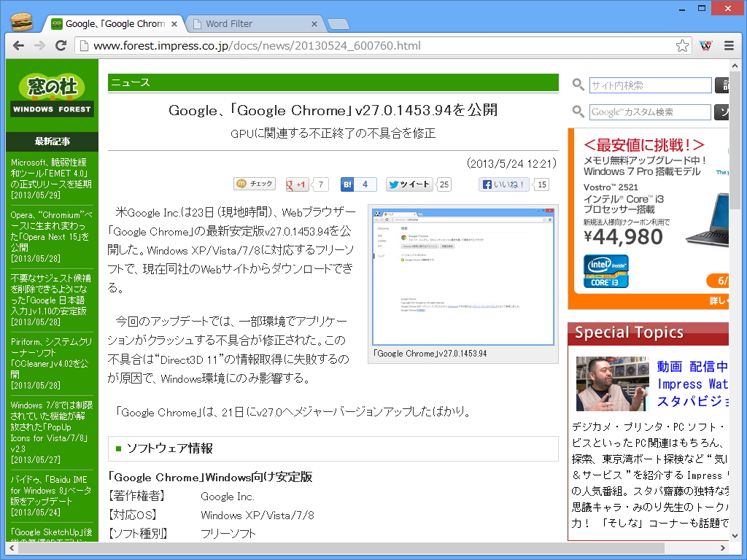Image resolution: width=747 pixels, height=560 pixels.
Task: Click the forward navigation arrow
Action: point(39,46)
